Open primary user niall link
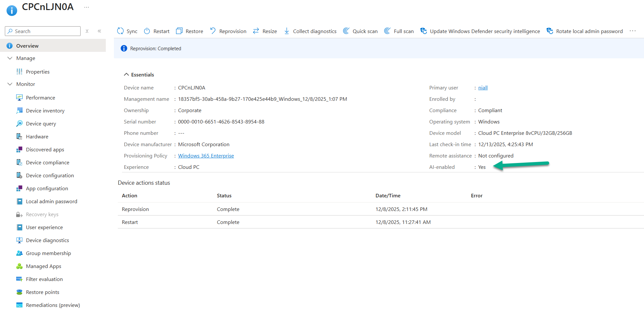Viewport: 644px width, 315px height. [483, 88]
